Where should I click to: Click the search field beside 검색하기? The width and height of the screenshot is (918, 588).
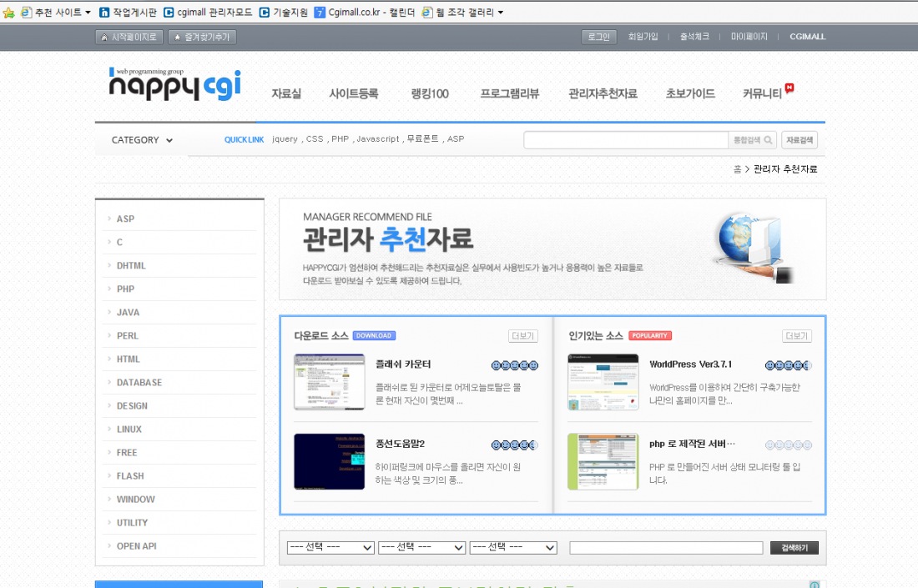[665, 548]
